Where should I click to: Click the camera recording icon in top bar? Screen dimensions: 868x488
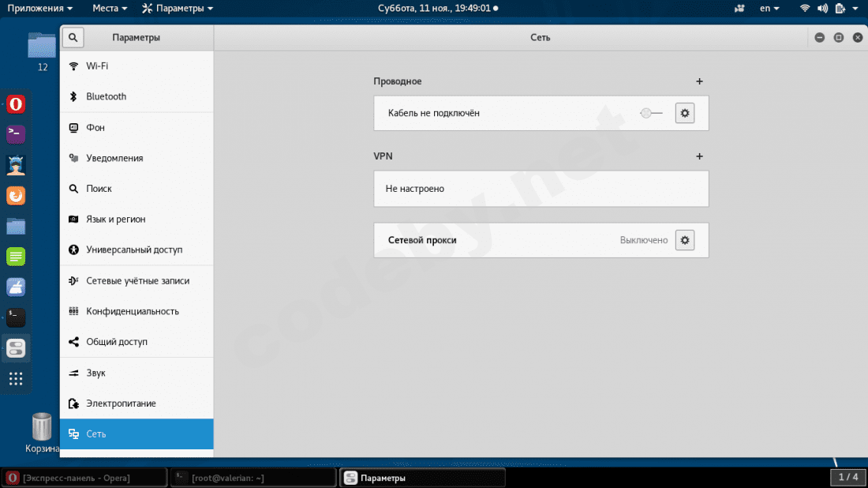coord(739,9)
